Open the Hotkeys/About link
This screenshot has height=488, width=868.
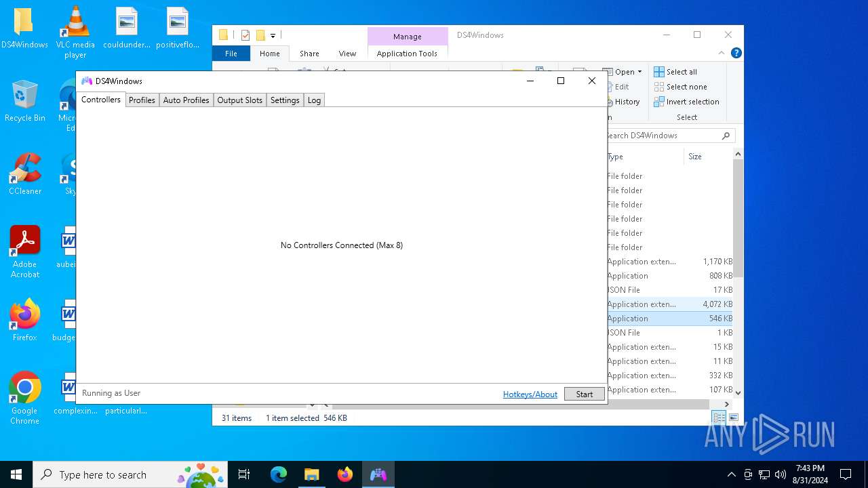coord(530,394)
